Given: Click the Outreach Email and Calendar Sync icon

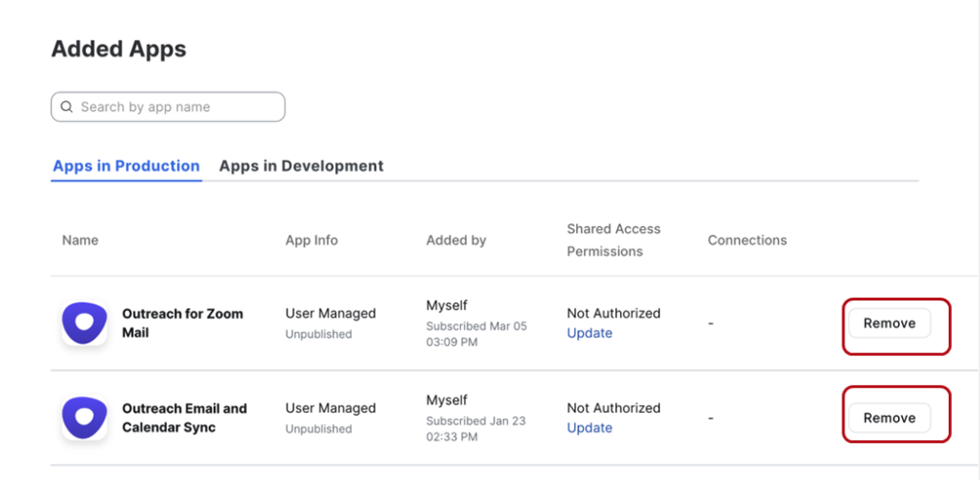Looking at the screenshot, I should [x=85, y=419].
